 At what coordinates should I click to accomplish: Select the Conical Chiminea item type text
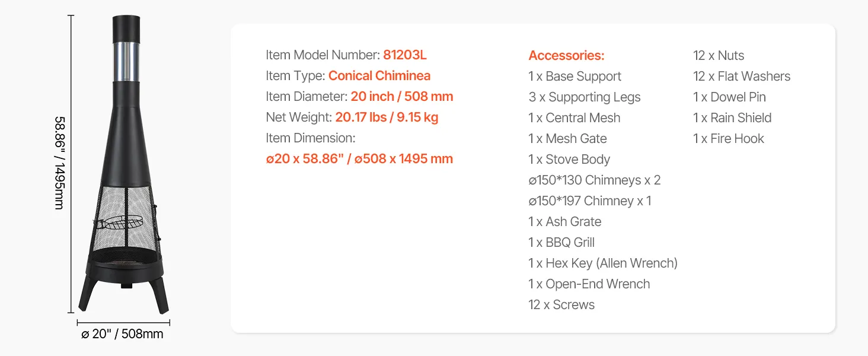coord(379,76)
